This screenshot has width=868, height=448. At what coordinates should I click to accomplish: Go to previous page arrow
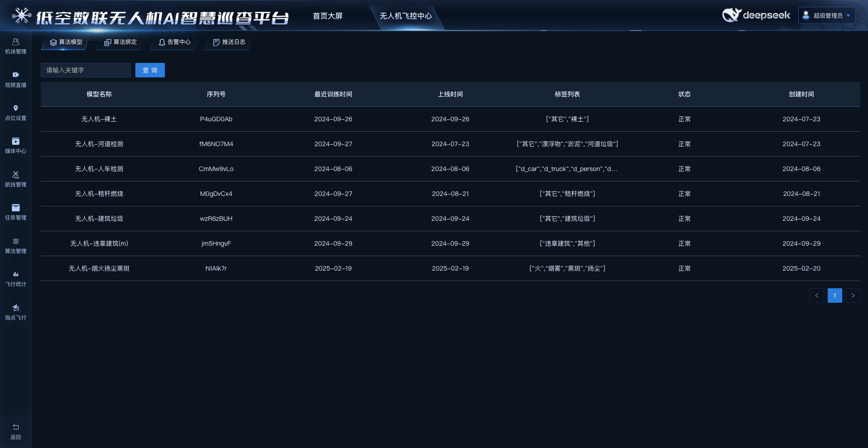point(817,295)
